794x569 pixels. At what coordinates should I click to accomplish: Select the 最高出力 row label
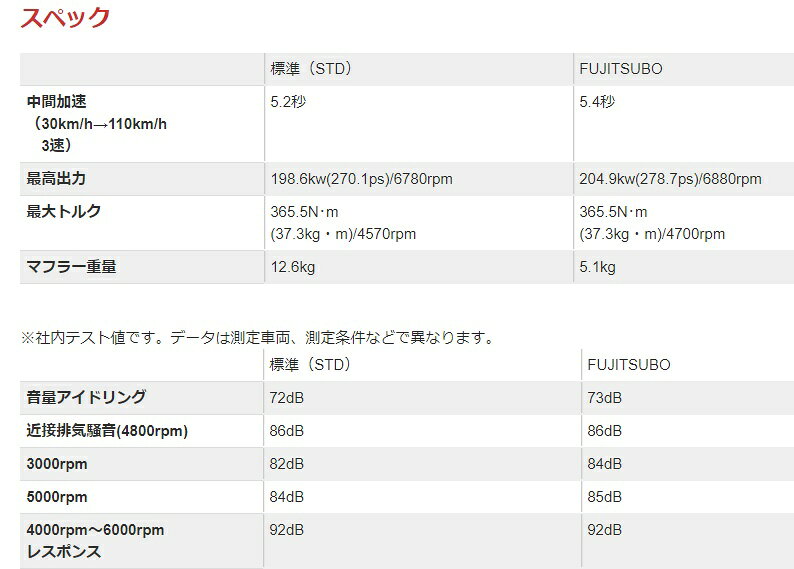[56, 179]
